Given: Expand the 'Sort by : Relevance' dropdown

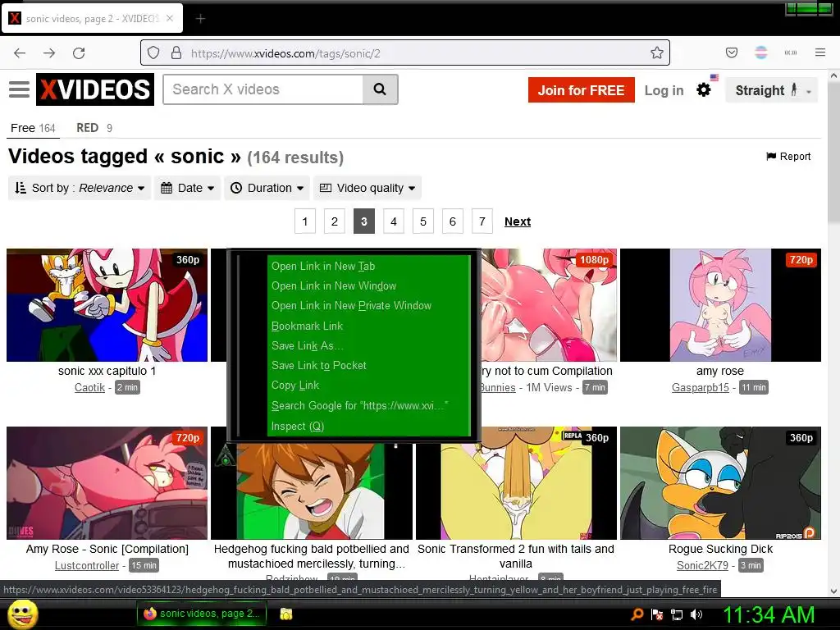Looking at the screenshot, I should click(x=80, y=188).
